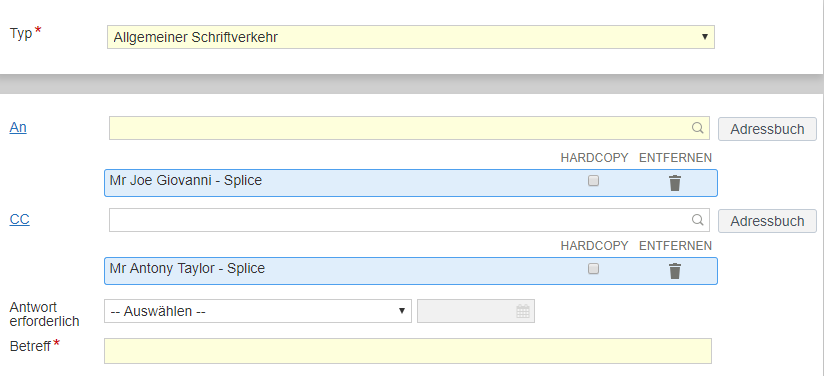This screenshot has width=824, height=376.
Task: Enable Hardcopy for Mr Joe Giovanni
Action: coord(593,181)
